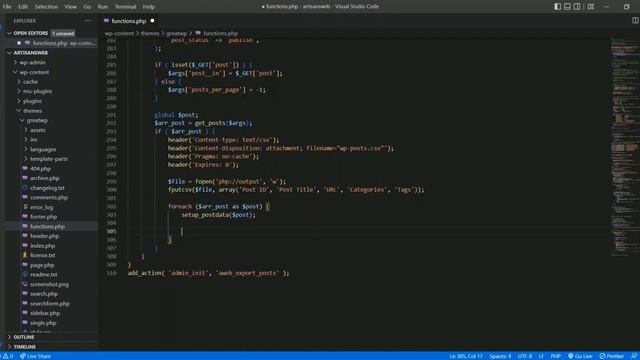This screenshot has width=640, height=360.
Task: Open archive.php file
Action: [x=44, y=178]
